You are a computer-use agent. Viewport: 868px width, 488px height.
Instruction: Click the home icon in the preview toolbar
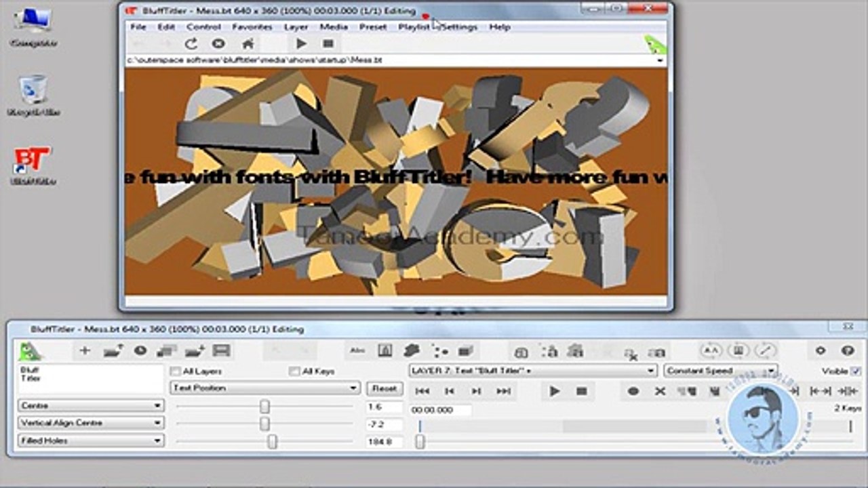tap(248, 44)
